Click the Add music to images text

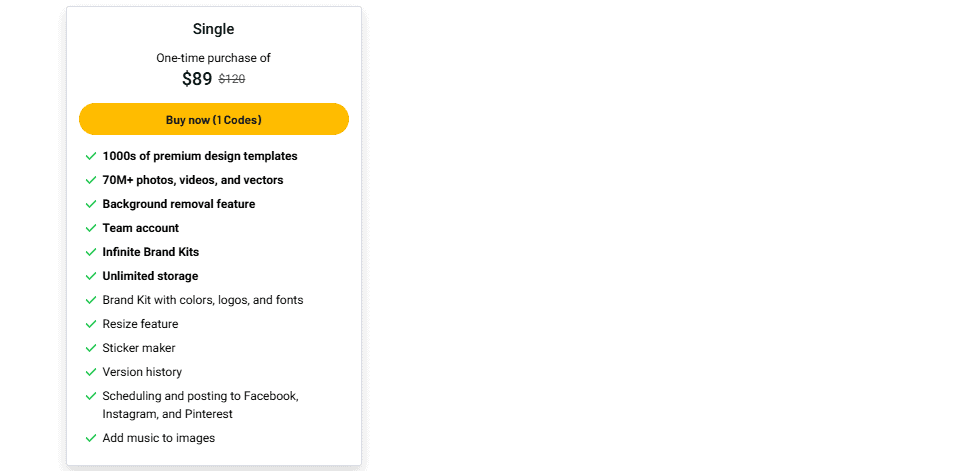(x=158, y=438)
